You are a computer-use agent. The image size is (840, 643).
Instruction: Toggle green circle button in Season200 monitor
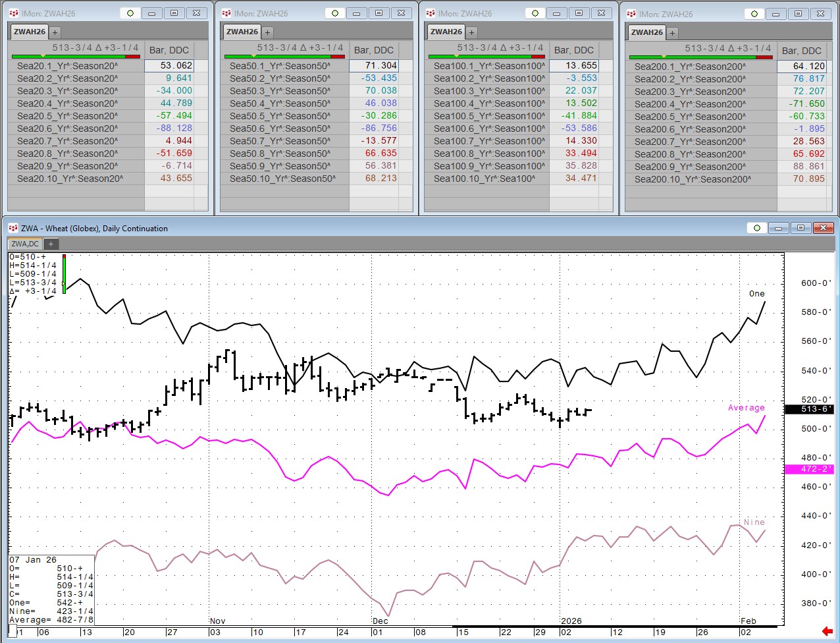click(x=754, y=14)
